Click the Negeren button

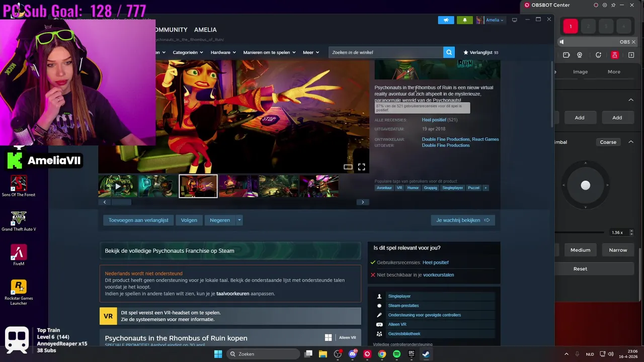click(220, 220)
